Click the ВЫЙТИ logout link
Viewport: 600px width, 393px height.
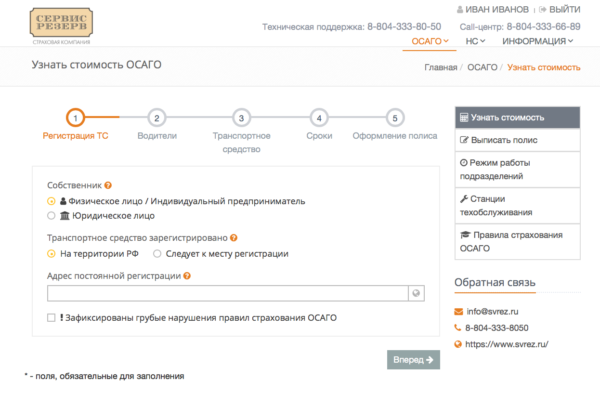[564, 10]
